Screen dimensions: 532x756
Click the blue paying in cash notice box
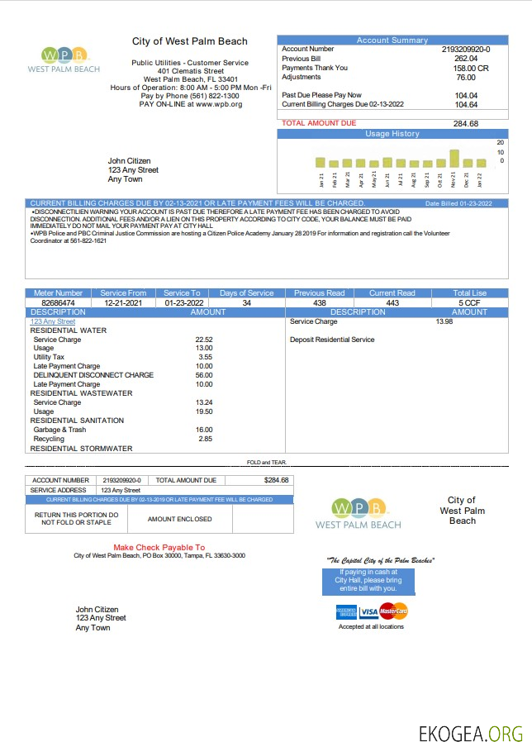click(368, 581)
